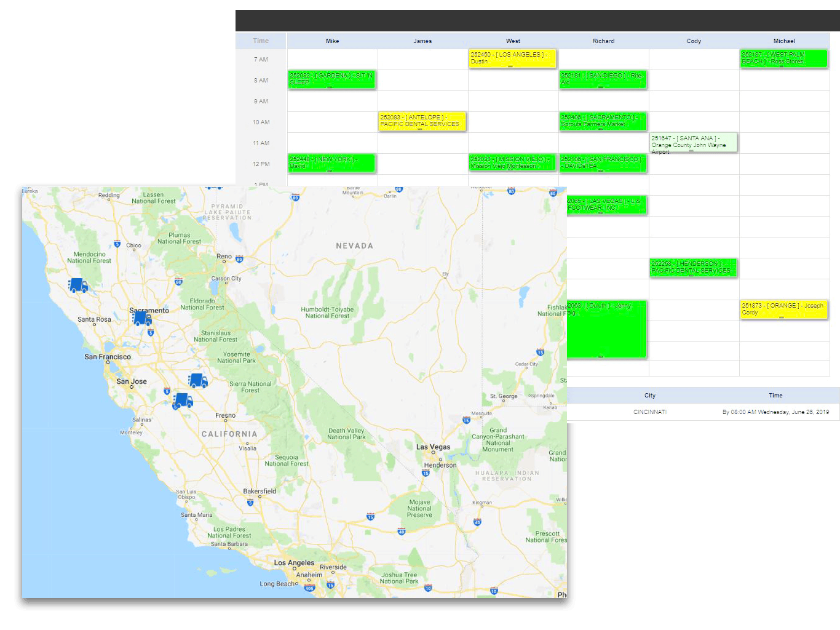The height and width of the screenshot is (630, 840).
Task: Click the Las Vegas label on map
Action: tap(433, 447)
